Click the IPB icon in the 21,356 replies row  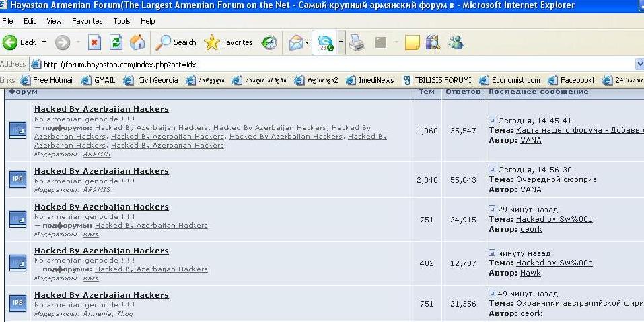pyautogui.click(x=17, y=304)
